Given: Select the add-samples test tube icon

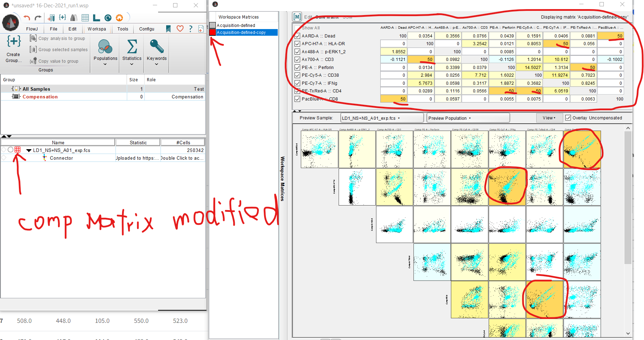Looking at the screenshot, I should 52,18.
